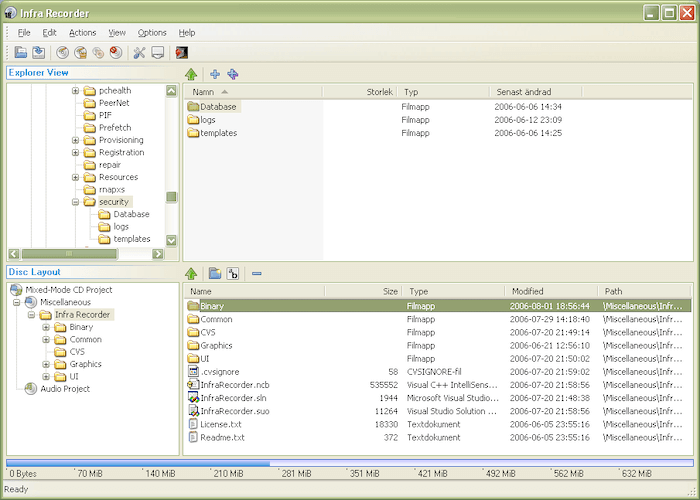
Task: Click the Audio Project disc icon
Action: [31, 389]
